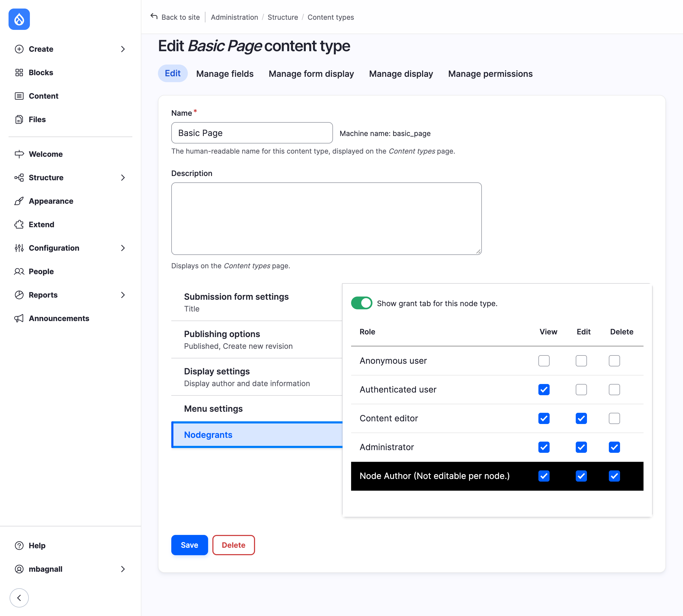This screenshot has height=616, width=683.
Task: Click the Structure hierarchy icon
Action: [x=19, y=178]
